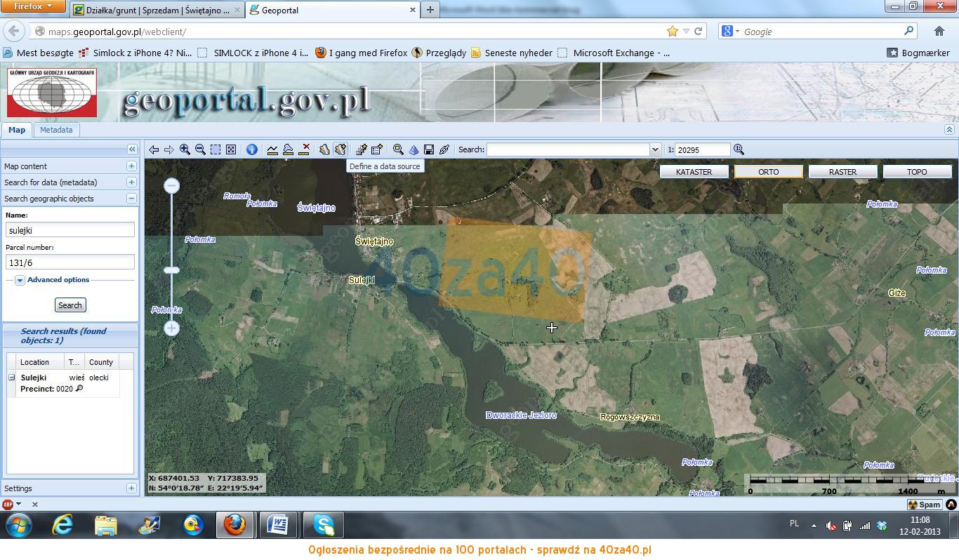Collapse the left sidebar panel arrows
This screenshot has height=560, width=959.
point(132,149)
